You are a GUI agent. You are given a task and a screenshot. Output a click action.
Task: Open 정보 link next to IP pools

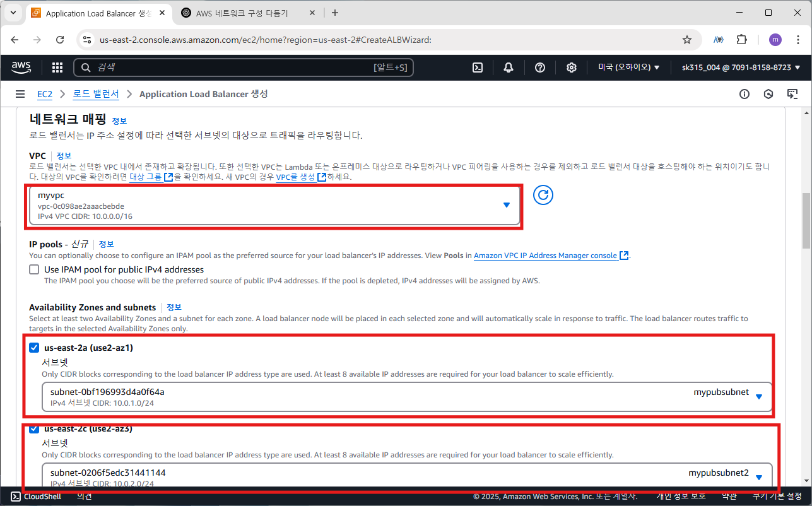click(106, 244)
